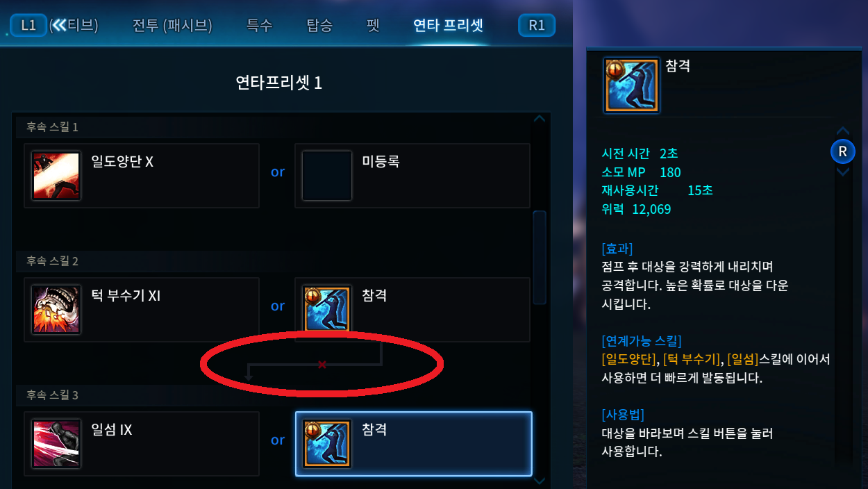This screenshot has height=489, width=868.
Task: Click the preset list scrollbar handle
Action: [539, 257]
